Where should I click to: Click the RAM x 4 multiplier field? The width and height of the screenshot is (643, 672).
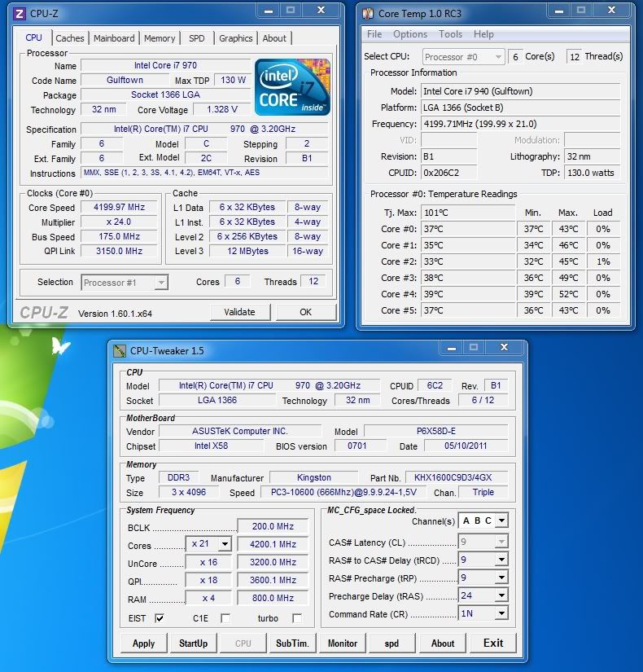pos(208,598)
